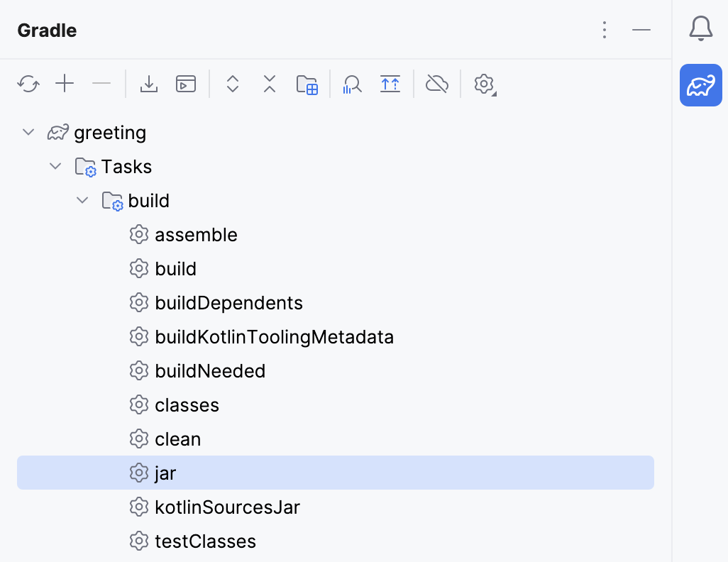Select the kotlinSourcesJar task
This screenshot has width=728, height=562.
pos(227,507)
